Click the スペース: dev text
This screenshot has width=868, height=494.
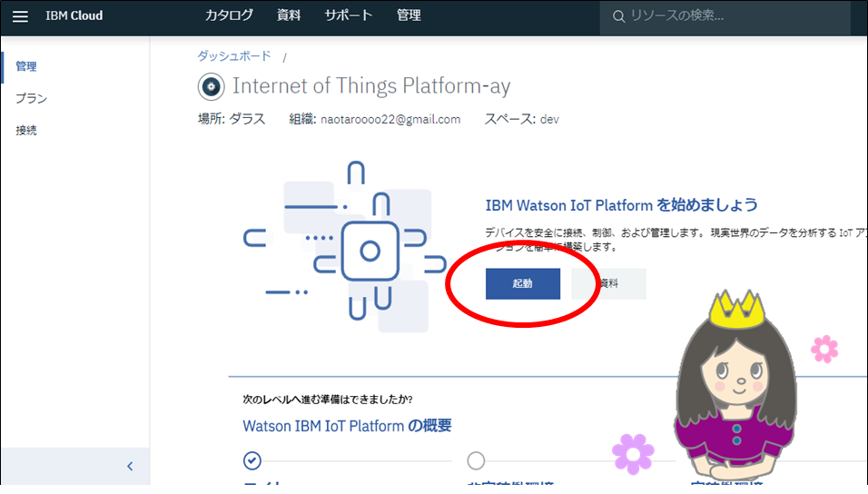521,119
